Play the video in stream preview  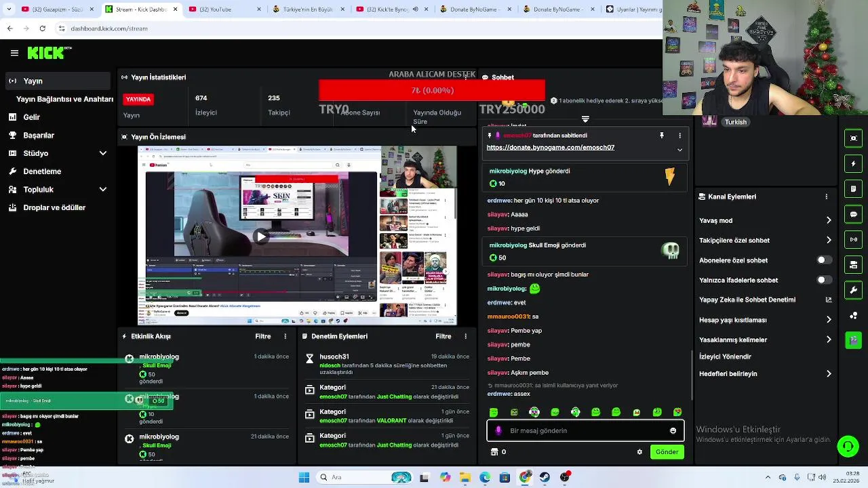pyautogui.click(x=261, y=237)
